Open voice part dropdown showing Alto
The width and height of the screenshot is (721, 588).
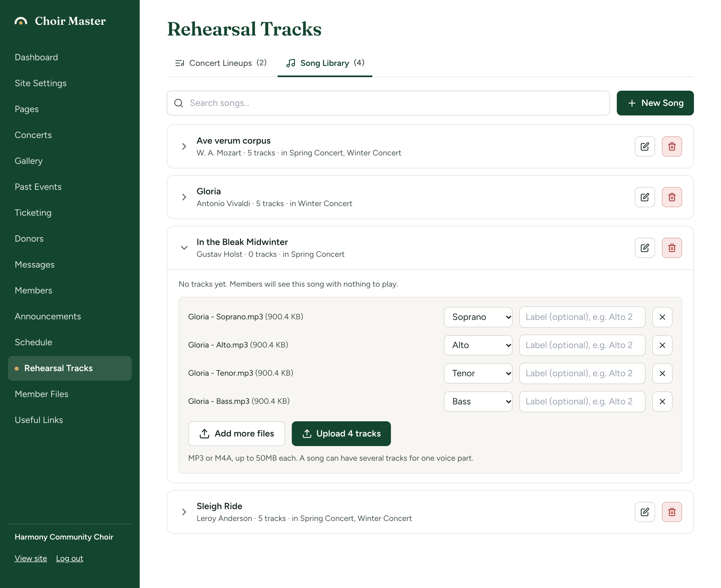tap(478, 345)
